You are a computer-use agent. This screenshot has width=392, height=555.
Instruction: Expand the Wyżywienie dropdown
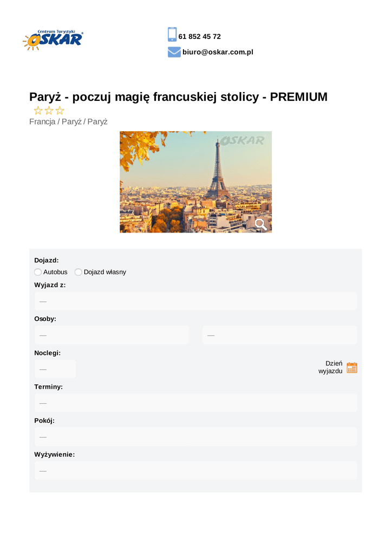coord(195,470)
